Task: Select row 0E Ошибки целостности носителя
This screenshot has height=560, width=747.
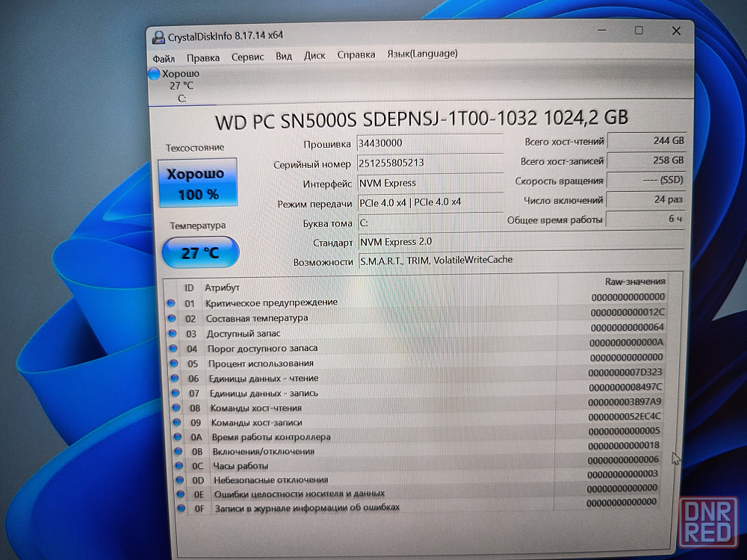Action: point(416,491)
